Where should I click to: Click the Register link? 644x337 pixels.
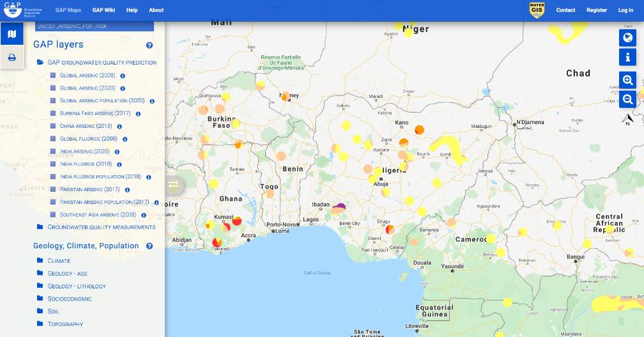[596, 10]
